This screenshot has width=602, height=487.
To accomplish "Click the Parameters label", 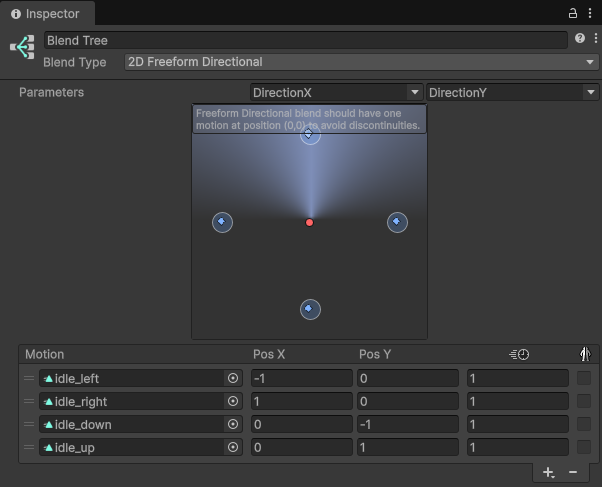I will pyautogui.click(x=51, y=93).
